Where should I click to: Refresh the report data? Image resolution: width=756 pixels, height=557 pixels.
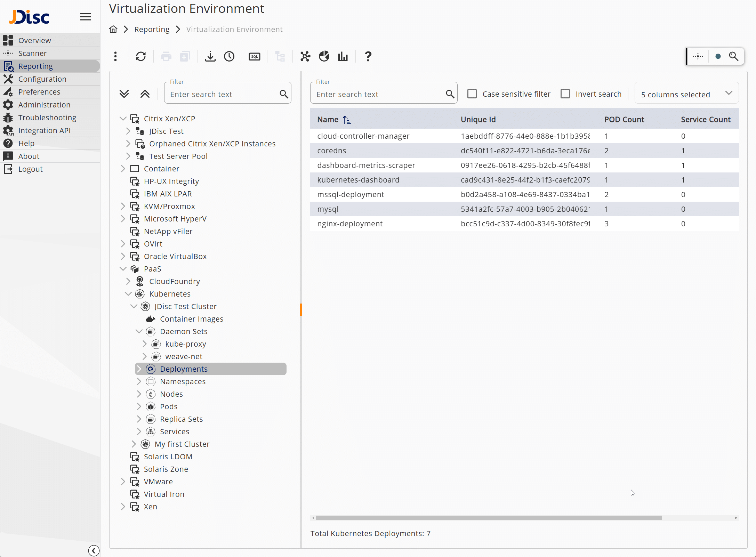pos(140,56)
